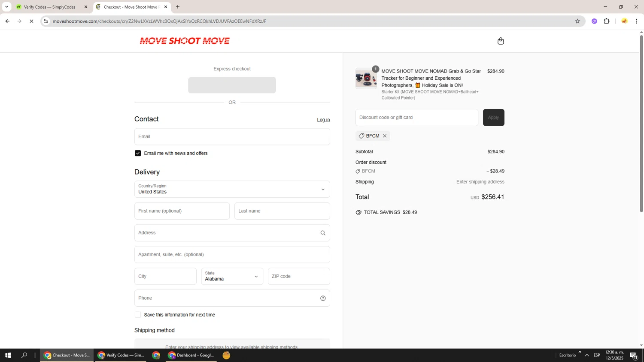The width and height of the screenshot is (644, 362).
Task: Expand the Country/Region dropdown
Action: click(x=232, y=189)
